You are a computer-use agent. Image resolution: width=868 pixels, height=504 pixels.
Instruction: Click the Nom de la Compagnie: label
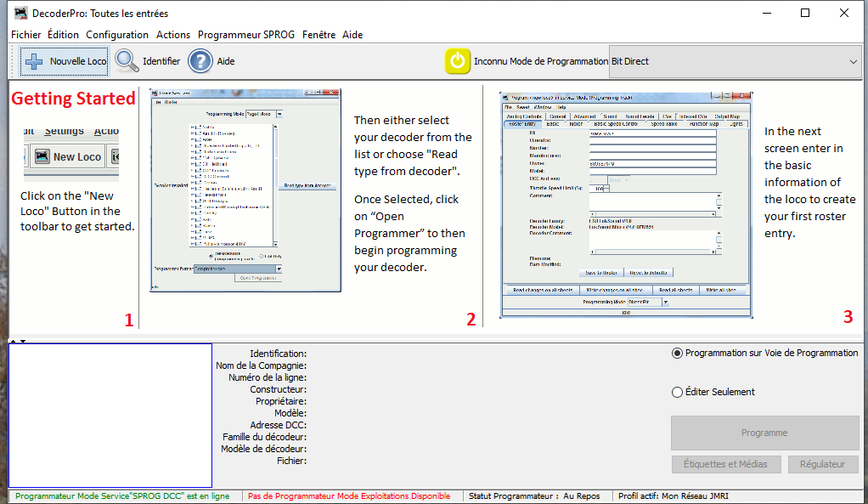tap(261, 365)
